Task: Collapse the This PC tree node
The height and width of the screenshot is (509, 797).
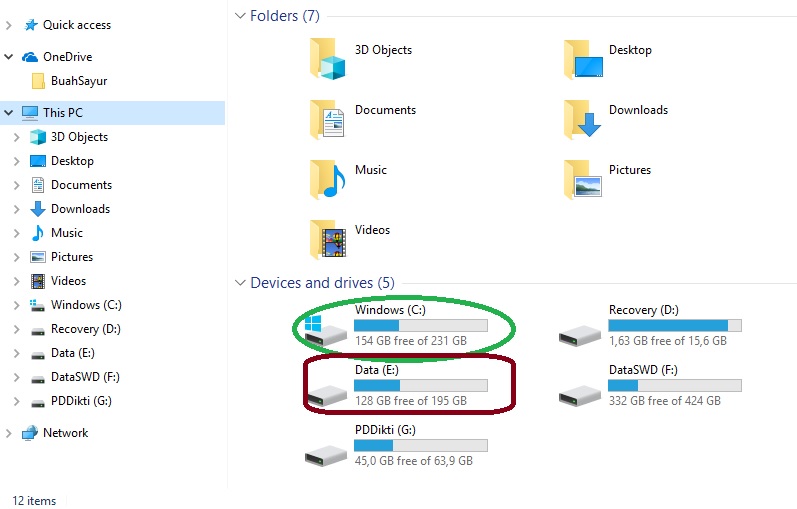Action: (x=10, y=113)
